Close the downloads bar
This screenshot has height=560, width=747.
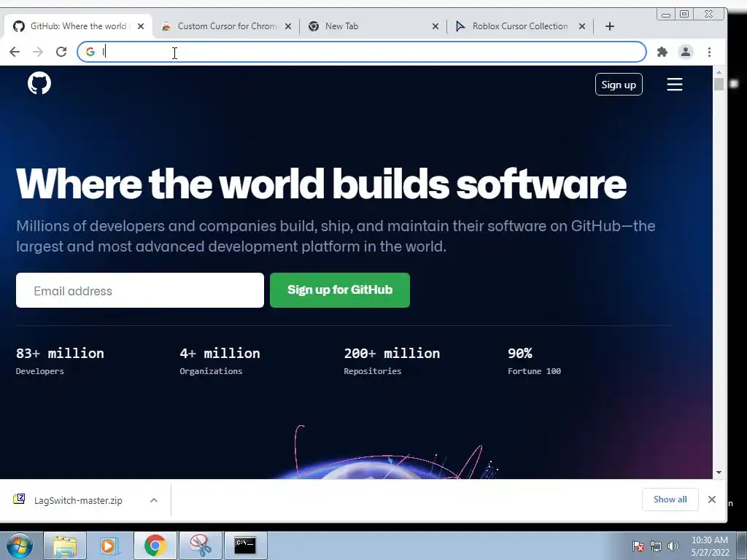(712, 499)
